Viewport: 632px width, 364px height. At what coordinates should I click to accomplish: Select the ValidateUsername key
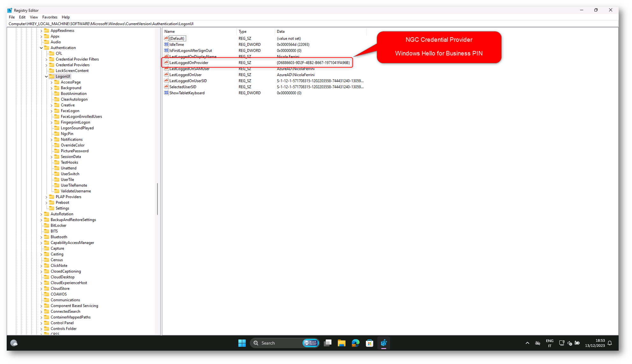76,191
